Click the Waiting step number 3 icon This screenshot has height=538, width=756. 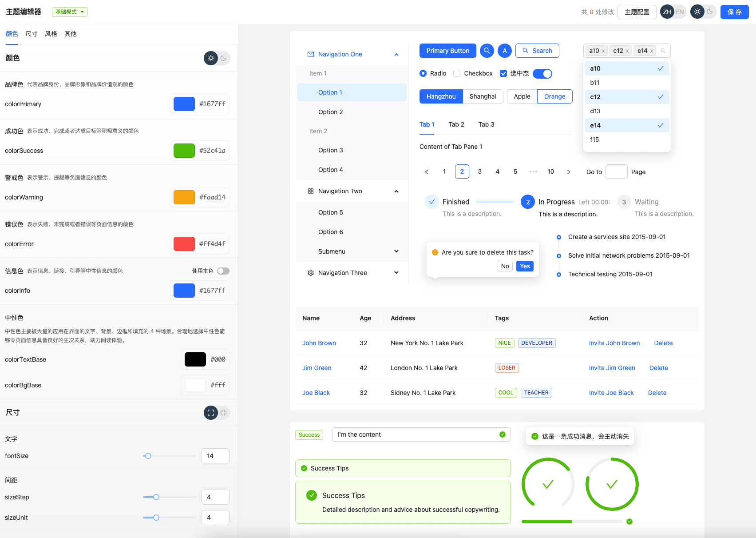click(x=624, y=202)
